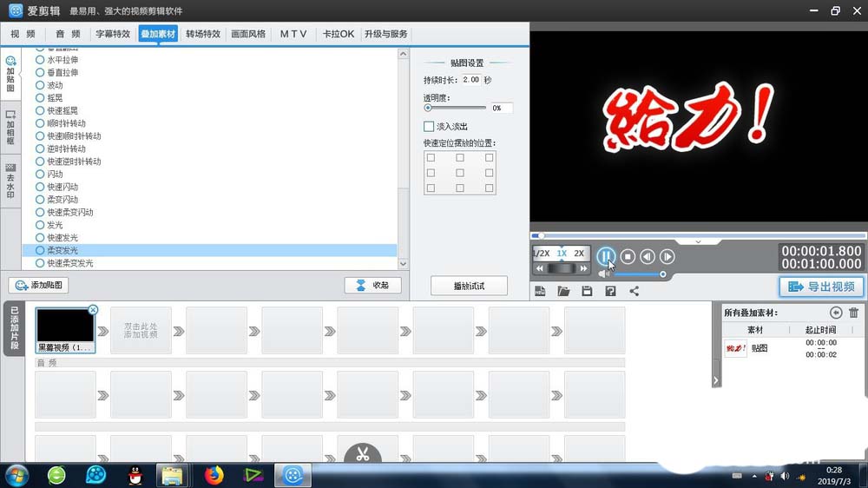Screen dimensions: 868x488
Task: Adjust the 透明度 transparency slider handle
Action: (428, 108)
